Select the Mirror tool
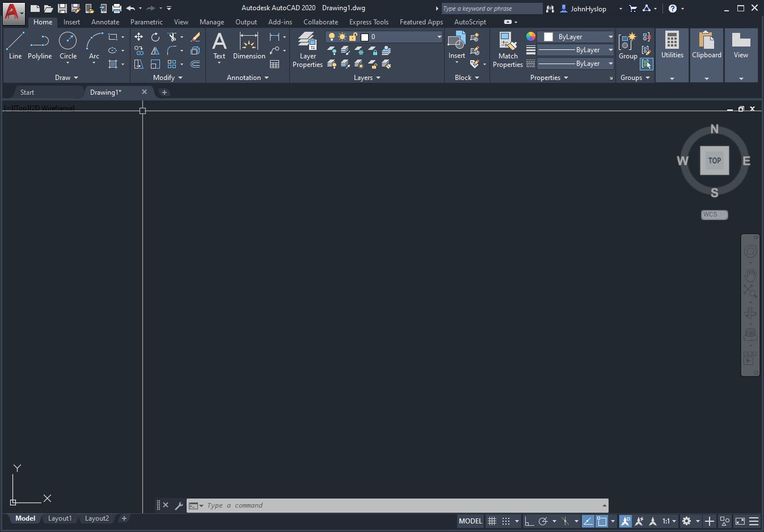764x532 pixels. [155, 50]
